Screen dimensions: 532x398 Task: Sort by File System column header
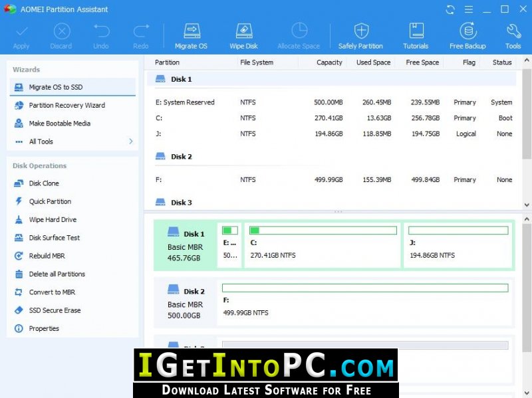coord(257,62)
